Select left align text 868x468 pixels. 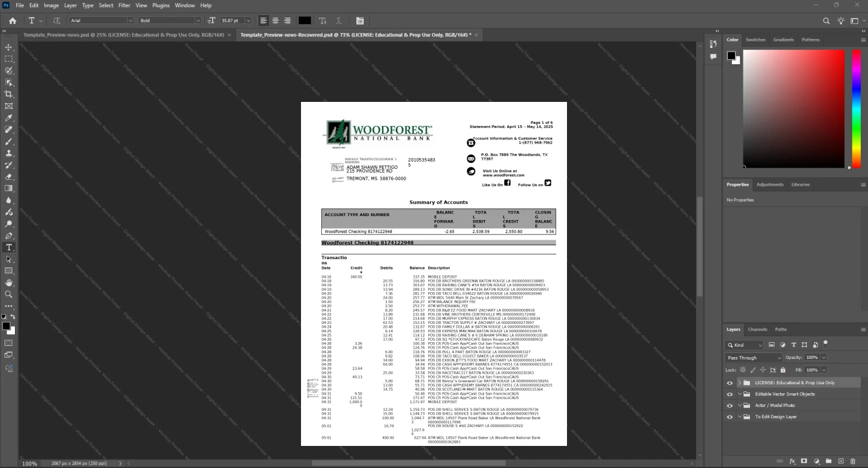[263, 21]
